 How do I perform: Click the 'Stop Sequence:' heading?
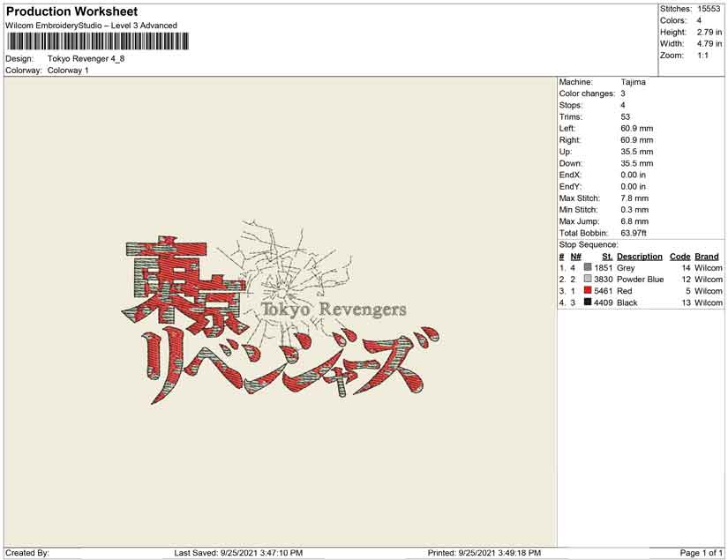pyautogui.click(x=589, y=244)
